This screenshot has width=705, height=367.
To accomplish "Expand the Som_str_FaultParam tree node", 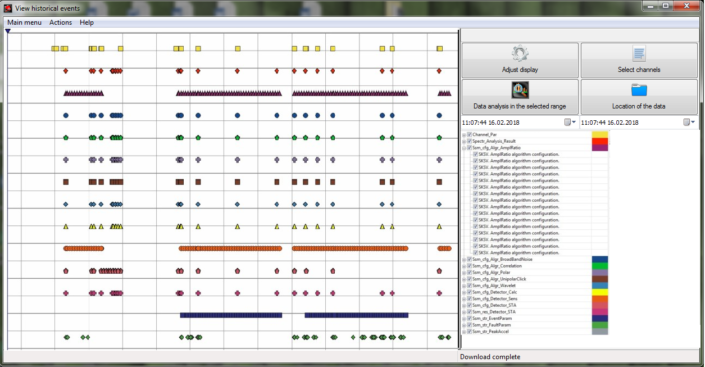I will 464,325.
